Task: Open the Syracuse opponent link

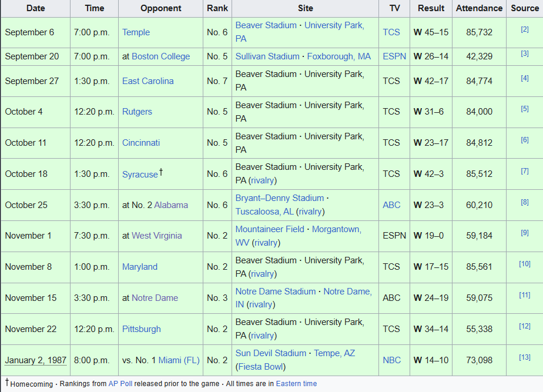Action: click(x=140, y=174)
